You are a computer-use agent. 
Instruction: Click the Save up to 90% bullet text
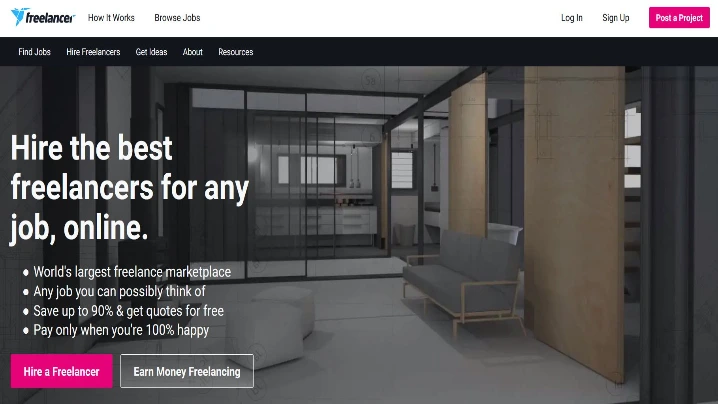[x=129, y=311]
